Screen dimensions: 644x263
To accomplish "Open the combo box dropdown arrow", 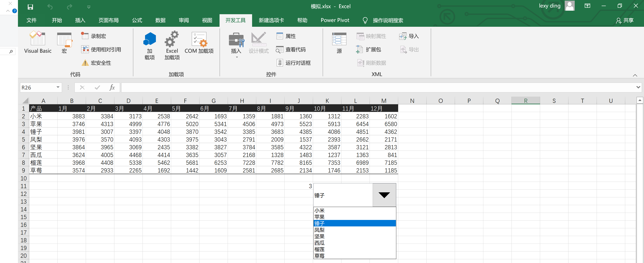I will [384, 195].
